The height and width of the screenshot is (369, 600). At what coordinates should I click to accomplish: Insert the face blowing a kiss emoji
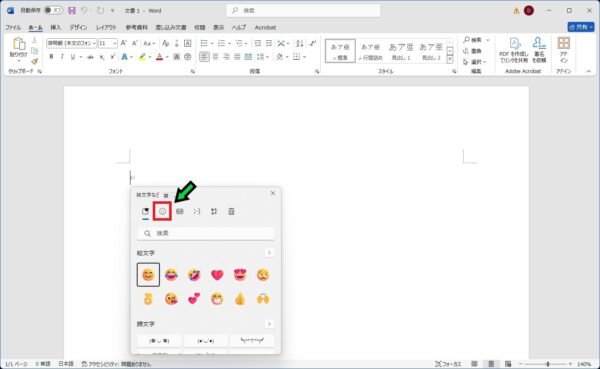tap(171, 299)
